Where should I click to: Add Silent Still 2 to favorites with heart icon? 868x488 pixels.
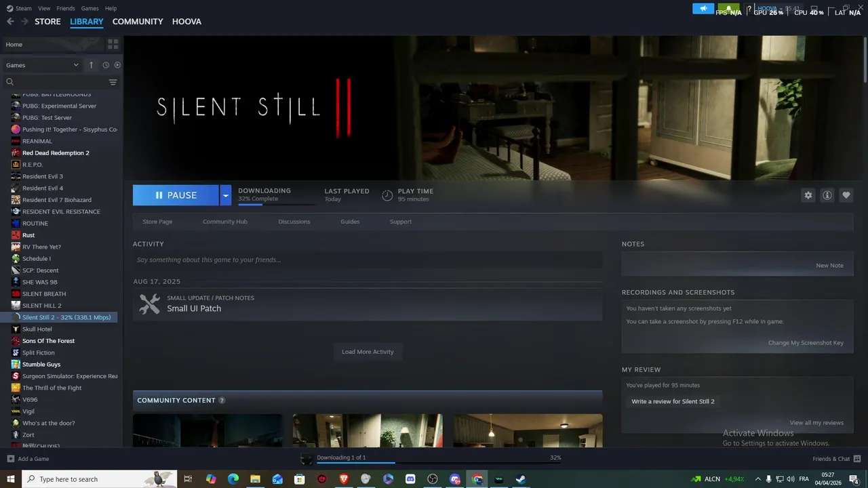pyautogui.click(x=846, y=195)
